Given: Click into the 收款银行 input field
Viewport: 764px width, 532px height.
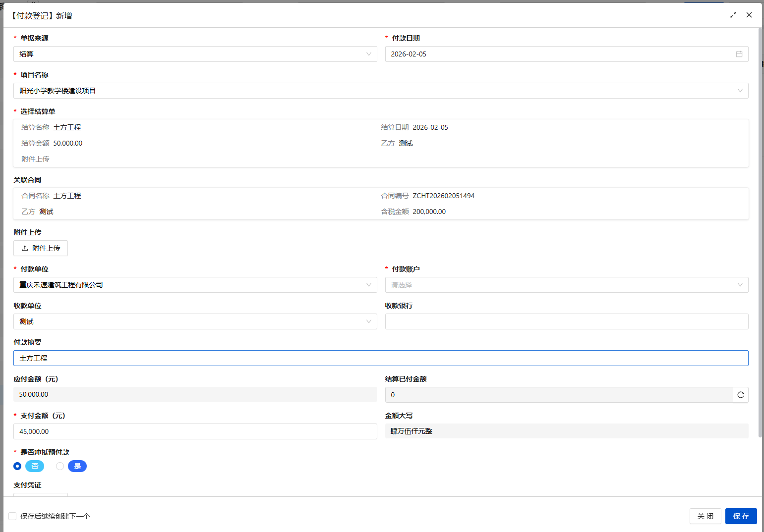Looking at the screenshot, I should click(566, 321).
